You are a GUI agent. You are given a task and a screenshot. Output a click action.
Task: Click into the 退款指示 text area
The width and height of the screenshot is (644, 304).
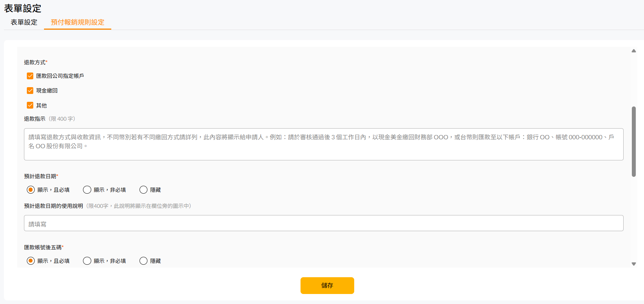(323, 144)
